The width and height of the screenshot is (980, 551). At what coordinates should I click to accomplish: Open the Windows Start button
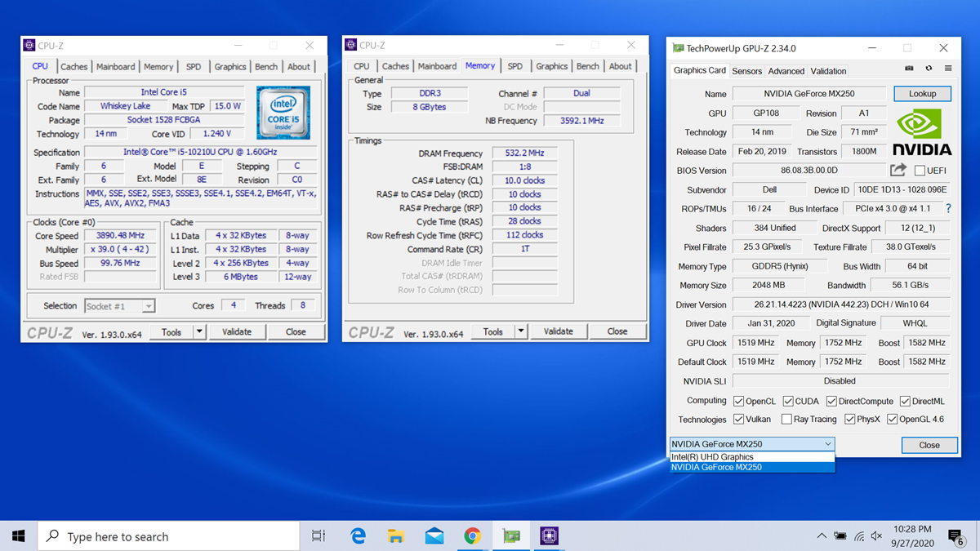coord(19,536)
